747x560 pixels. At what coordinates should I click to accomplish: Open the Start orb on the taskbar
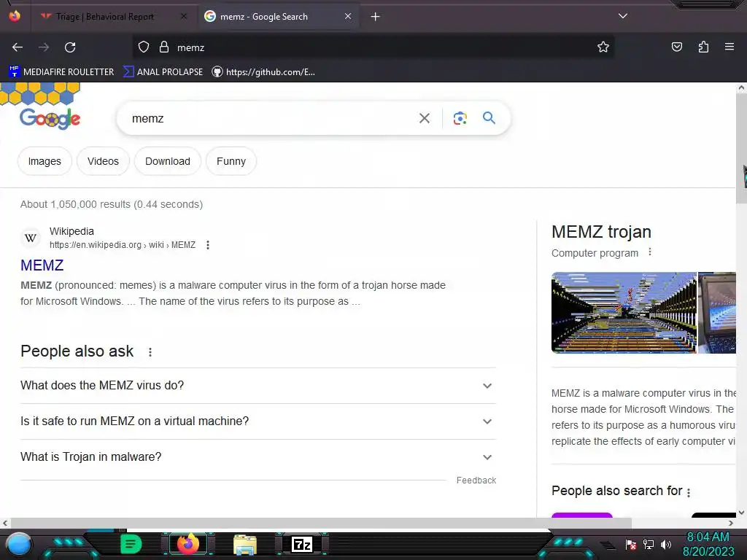click(19, 544)
